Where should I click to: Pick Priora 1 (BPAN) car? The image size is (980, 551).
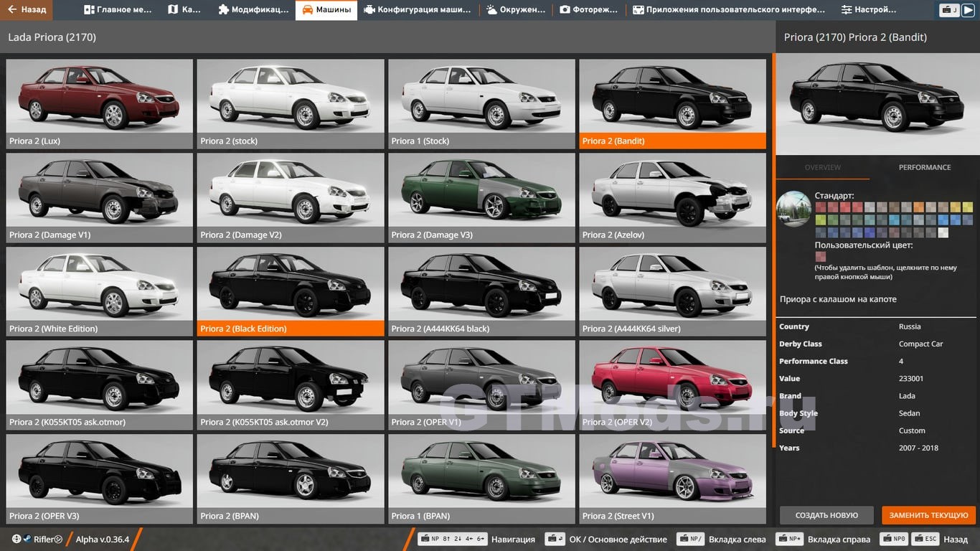click(x=481, y=479)
